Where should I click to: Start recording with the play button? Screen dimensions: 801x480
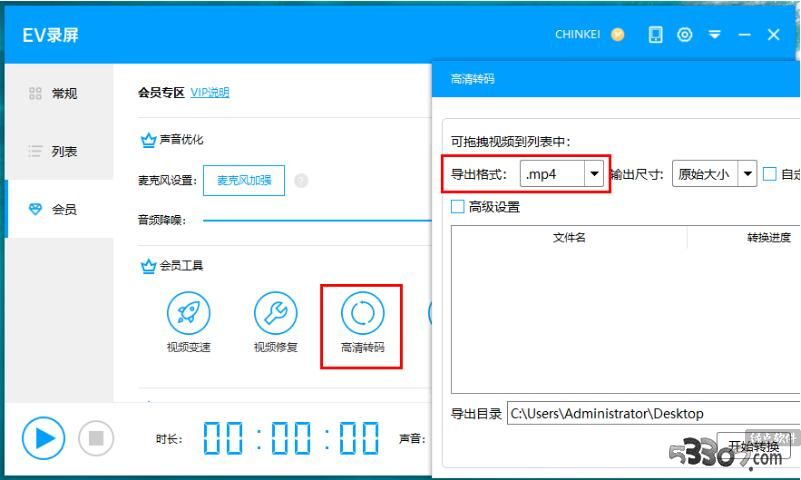pos(43,438)
